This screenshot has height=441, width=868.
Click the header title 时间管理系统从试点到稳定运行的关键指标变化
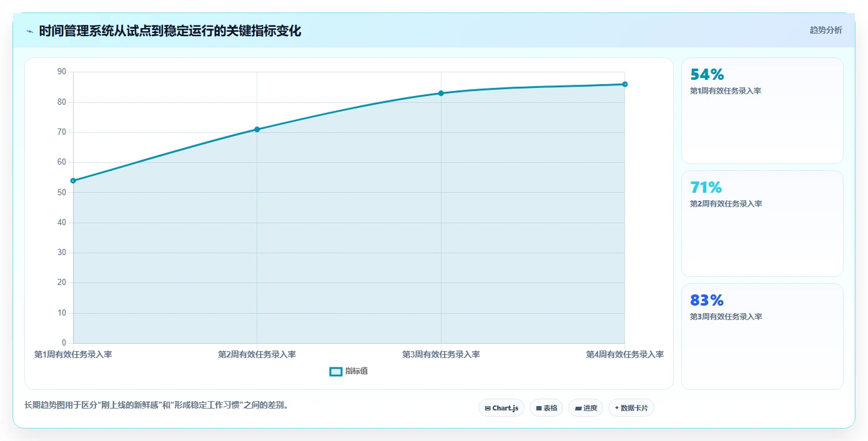point(170,31)
